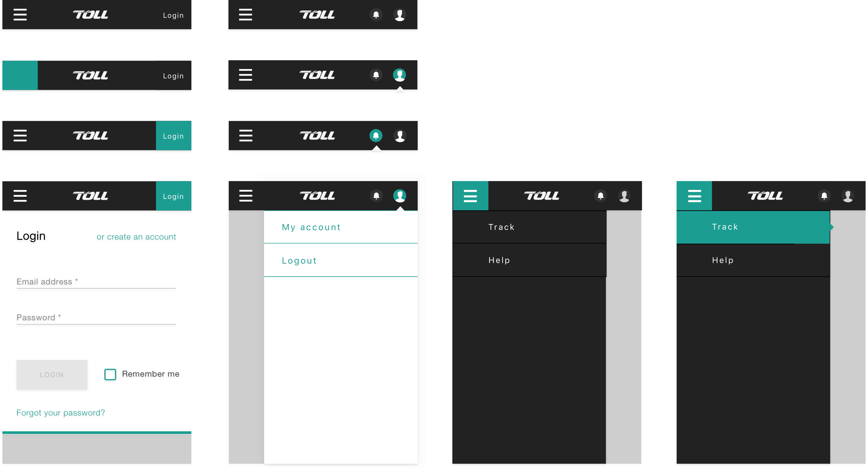Screen dimensions: 868x467
Task: Click the Email address input field
Action: click(x=96, y=282)
